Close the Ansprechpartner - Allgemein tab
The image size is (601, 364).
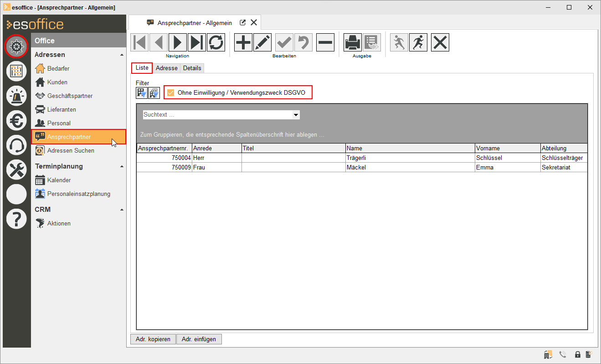pos(254,22)
